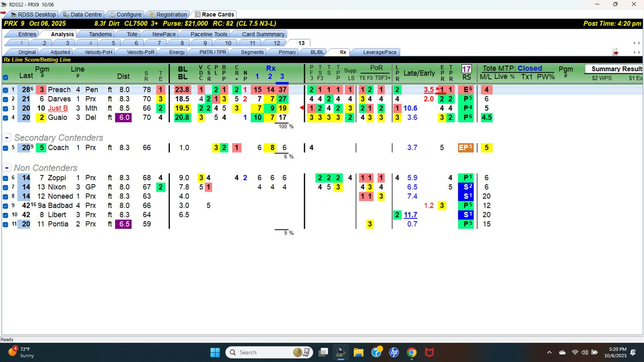Collapse the Non Contenders group
This screenshot has height=362, width=644.
click(7, 168)
